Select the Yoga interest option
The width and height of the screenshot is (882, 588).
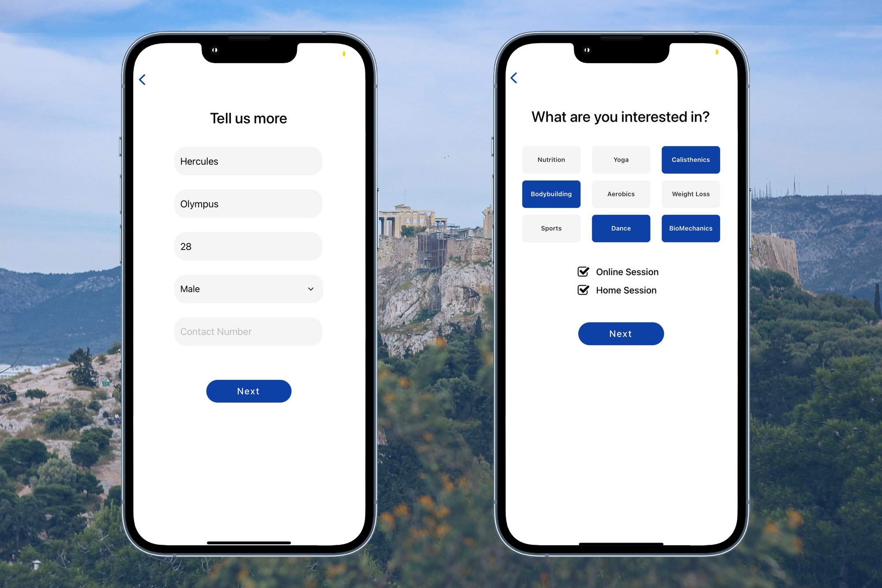[x=620, y=160]
